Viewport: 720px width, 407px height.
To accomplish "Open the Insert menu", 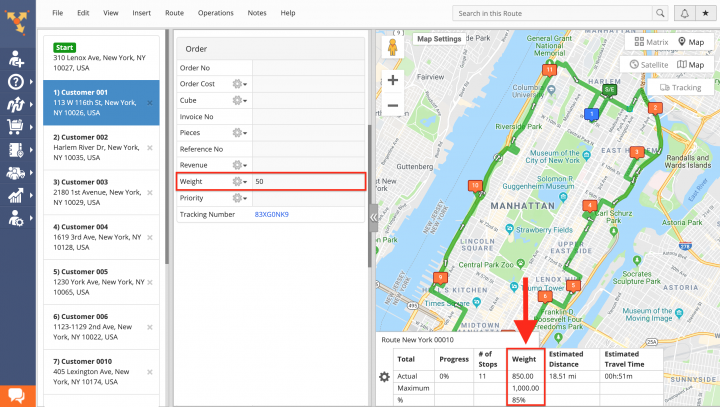I will [x=141, y=13].
